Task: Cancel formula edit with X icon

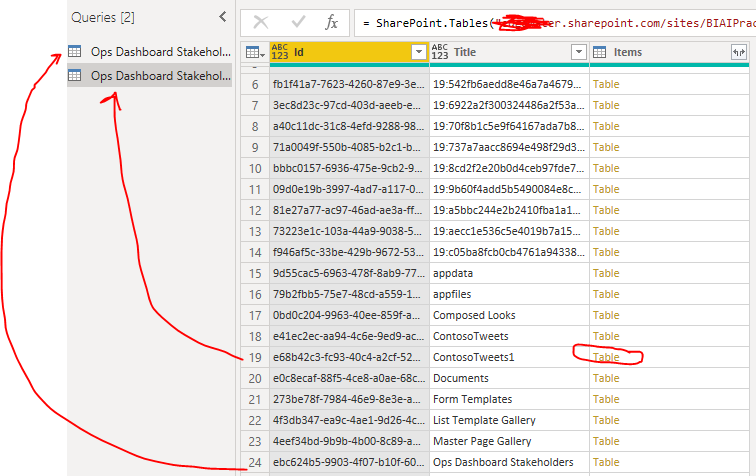Action: (261, 22)
